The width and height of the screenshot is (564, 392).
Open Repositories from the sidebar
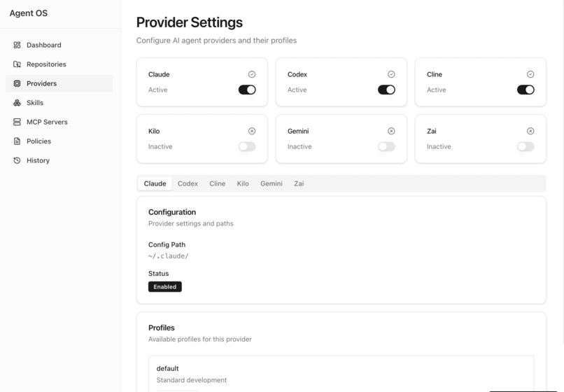coord(59,64)
